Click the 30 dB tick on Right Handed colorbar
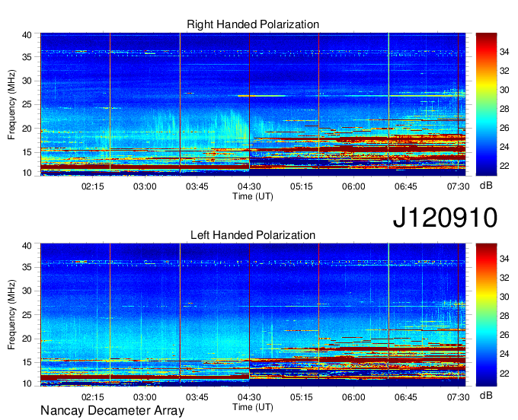This screenshot has height=420, width=518. (x=504, y=90)
